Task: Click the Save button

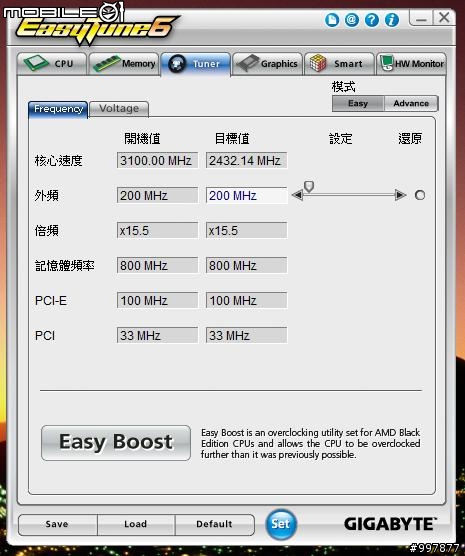Action: (57, 524)
